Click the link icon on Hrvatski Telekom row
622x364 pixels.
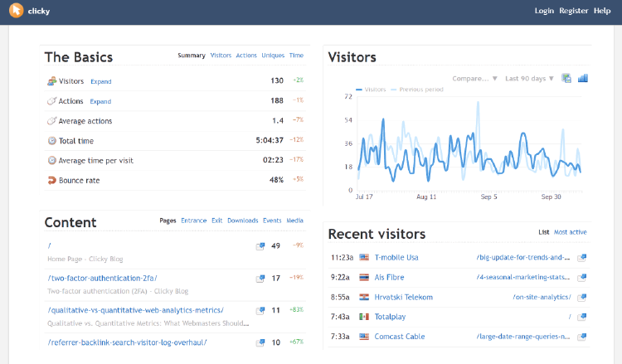pos(581,297)
